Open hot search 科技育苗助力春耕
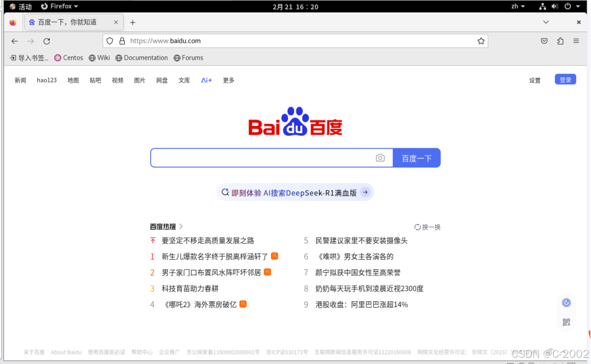Viewport: 591px width, 364px height. [190, 288]
